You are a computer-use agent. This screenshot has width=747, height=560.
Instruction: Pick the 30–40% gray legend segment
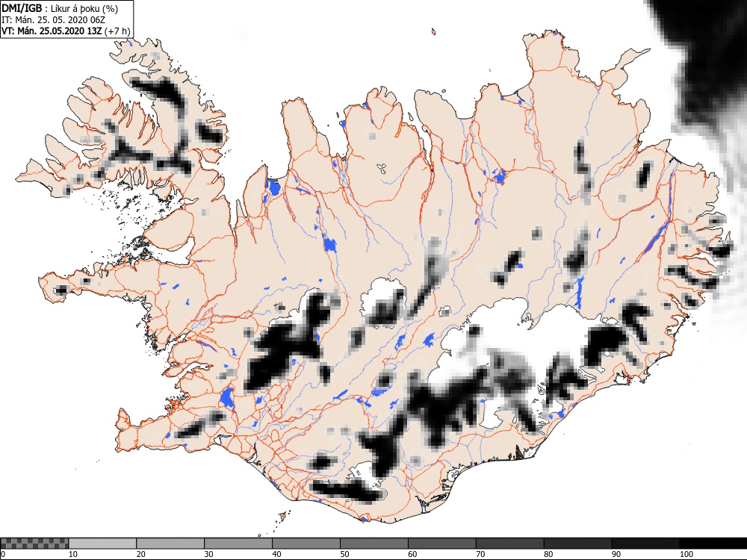point(238,544)
